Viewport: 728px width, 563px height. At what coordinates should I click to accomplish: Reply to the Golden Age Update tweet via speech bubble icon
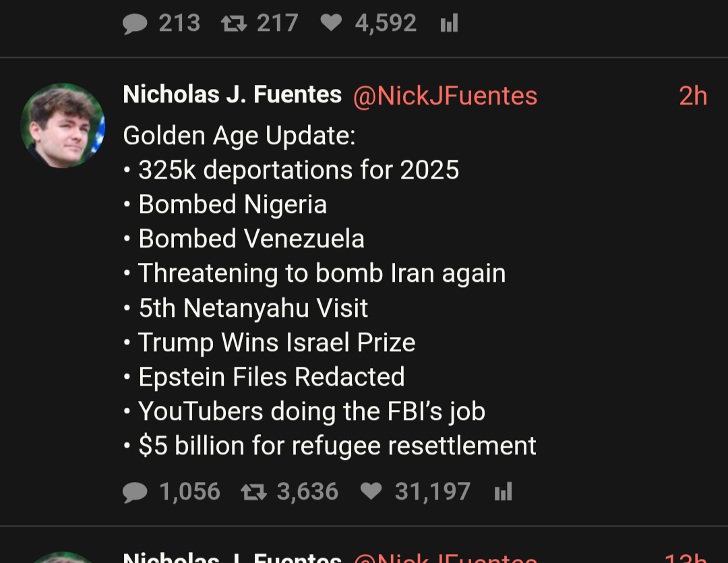coord(135,492)
